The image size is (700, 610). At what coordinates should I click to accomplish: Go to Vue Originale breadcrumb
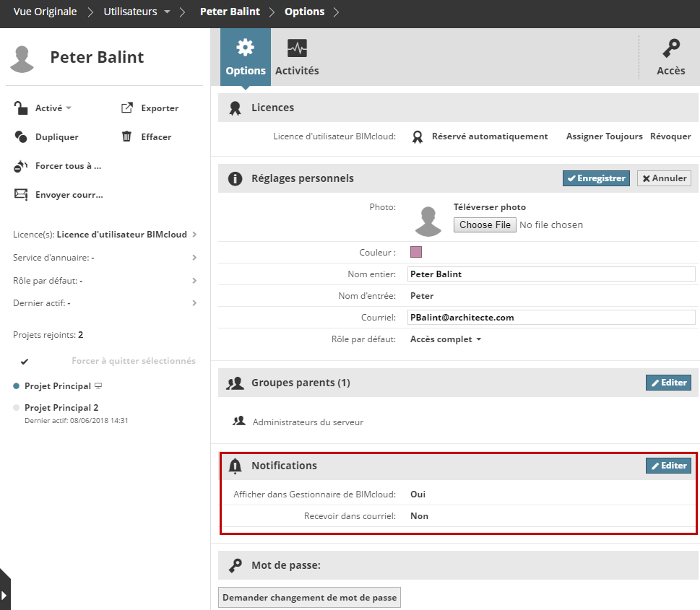(x=43, y=12)
